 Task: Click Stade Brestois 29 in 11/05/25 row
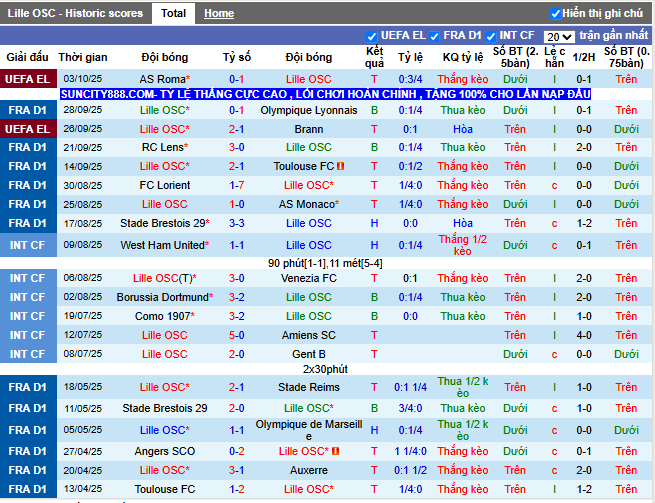165,408
